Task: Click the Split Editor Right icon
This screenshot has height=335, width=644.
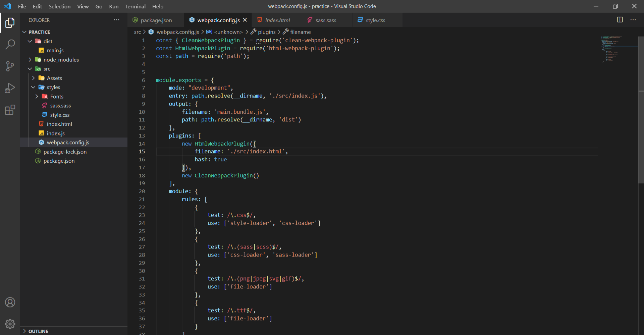Action: tap(620, 20)
